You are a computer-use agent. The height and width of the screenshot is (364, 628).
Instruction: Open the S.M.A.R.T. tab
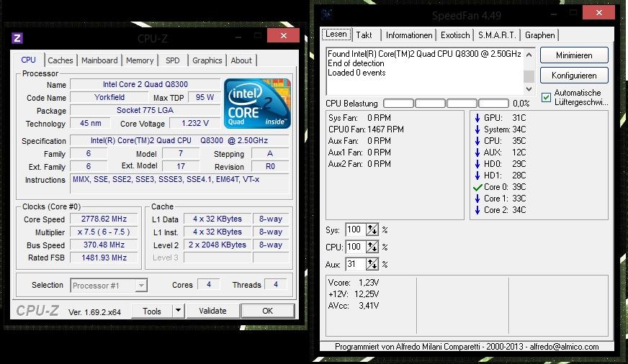497,35
